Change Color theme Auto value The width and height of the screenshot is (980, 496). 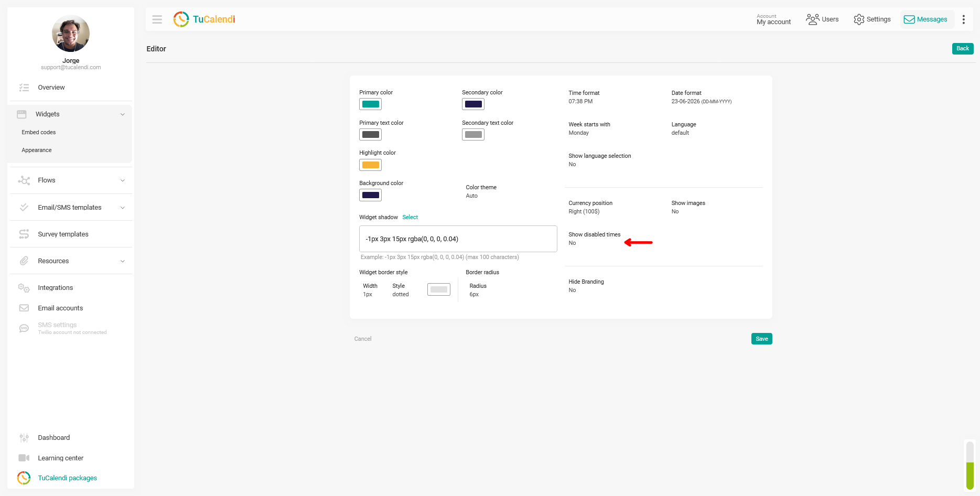472,196
